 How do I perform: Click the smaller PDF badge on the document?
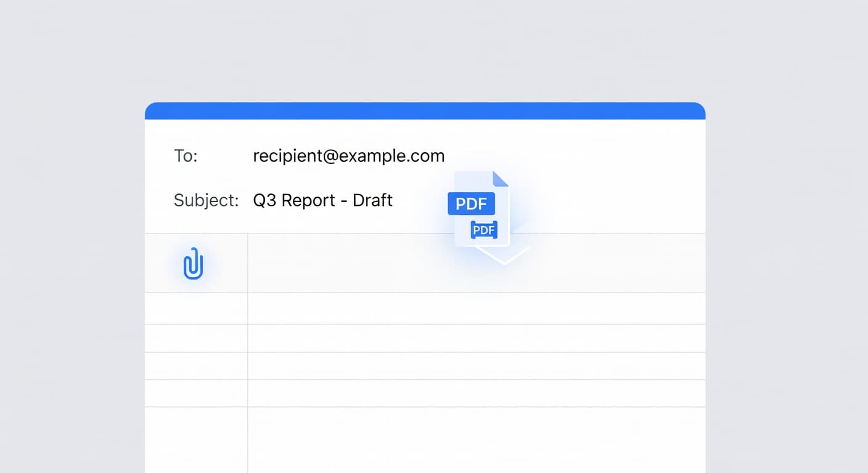(484, 230)
